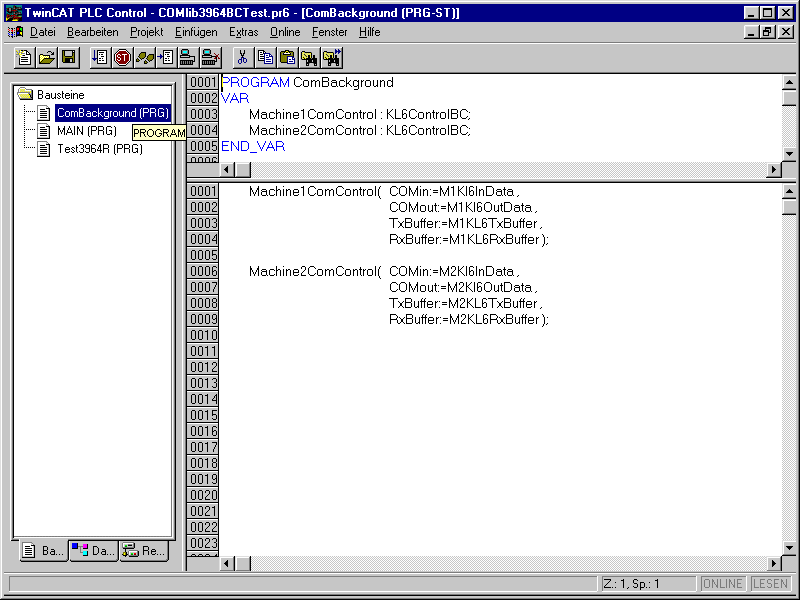The image size is (800, 600).
Task: Switch to the Ba.. (Bausteine) tab
Action: pos(44,551)
